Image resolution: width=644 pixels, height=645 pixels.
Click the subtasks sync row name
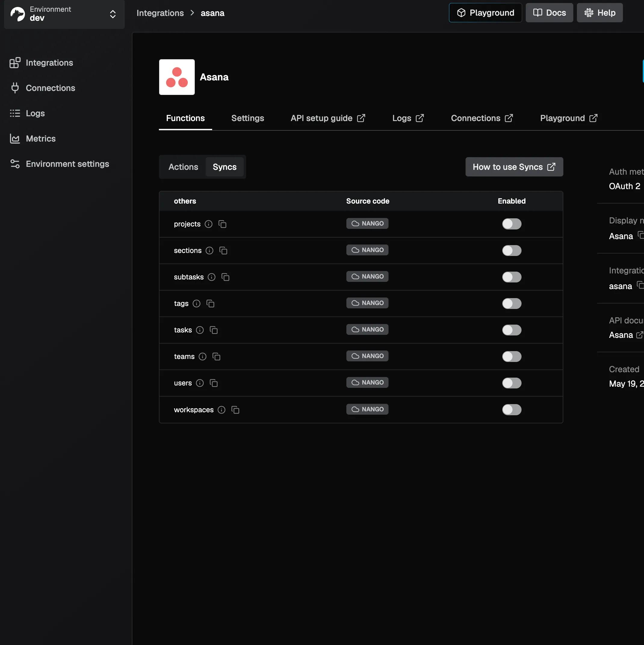pyautogui.click(x=189, y=277)
